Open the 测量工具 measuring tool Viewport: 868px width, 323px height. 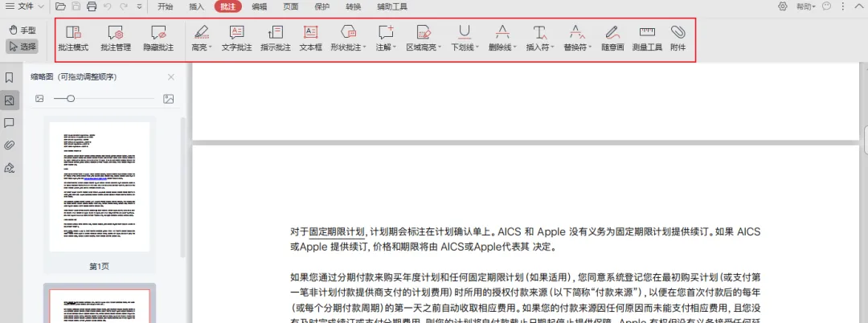(647, 39)
